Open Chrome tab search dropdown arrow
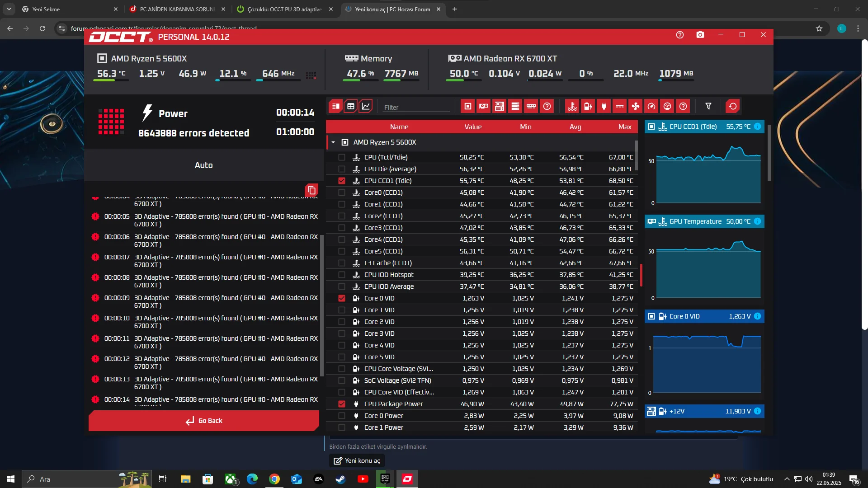 [x=9, y=9]
